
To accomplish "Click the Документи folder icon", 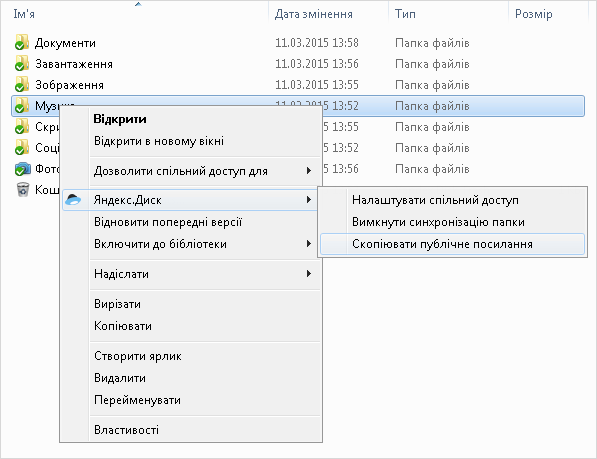I will 22,43.
